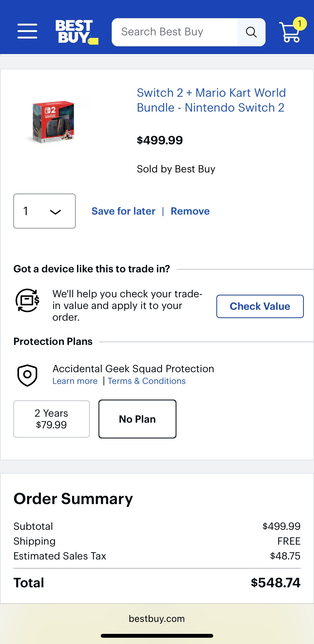Select the 2 Years $79.99 plan

[x=52, y=419]
